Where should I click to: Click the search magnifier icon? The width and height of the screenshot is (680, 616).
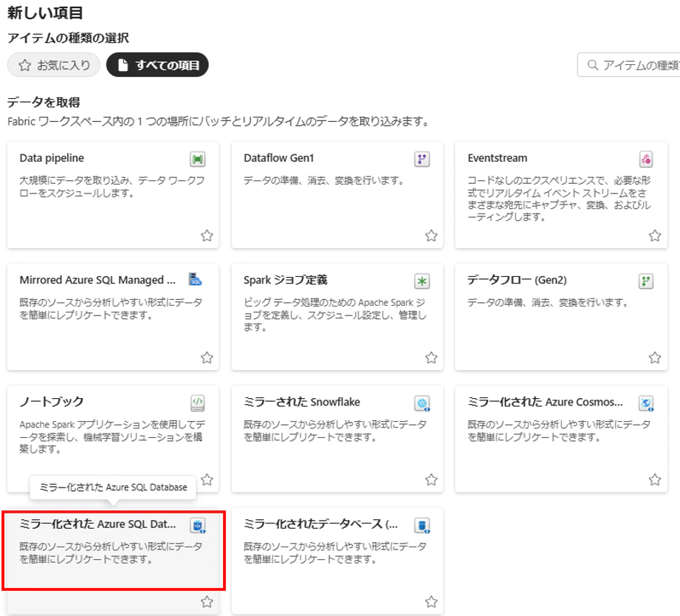(x=592, y=65)
